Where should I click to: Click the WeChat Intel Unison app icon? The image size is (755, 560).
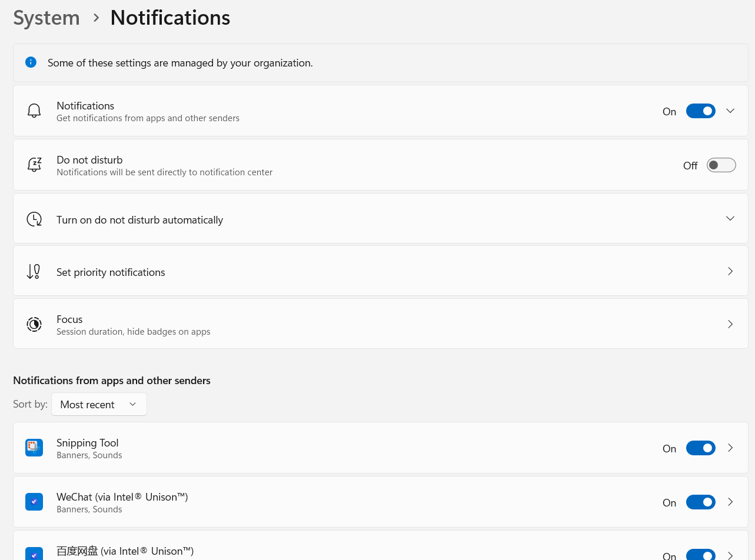(x=34, y=502)
